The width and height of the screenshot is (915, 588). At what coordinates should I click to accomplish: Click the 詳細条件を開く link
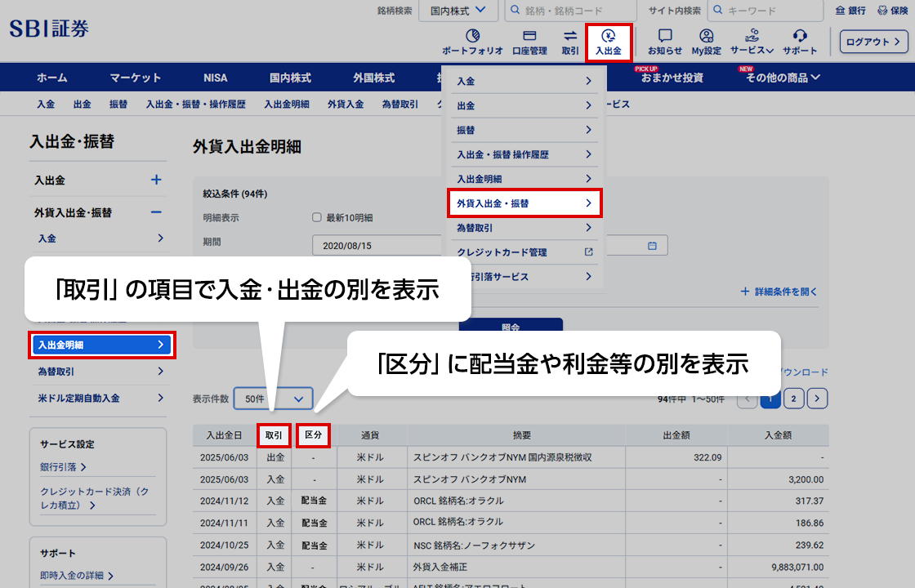pos(779,292)
